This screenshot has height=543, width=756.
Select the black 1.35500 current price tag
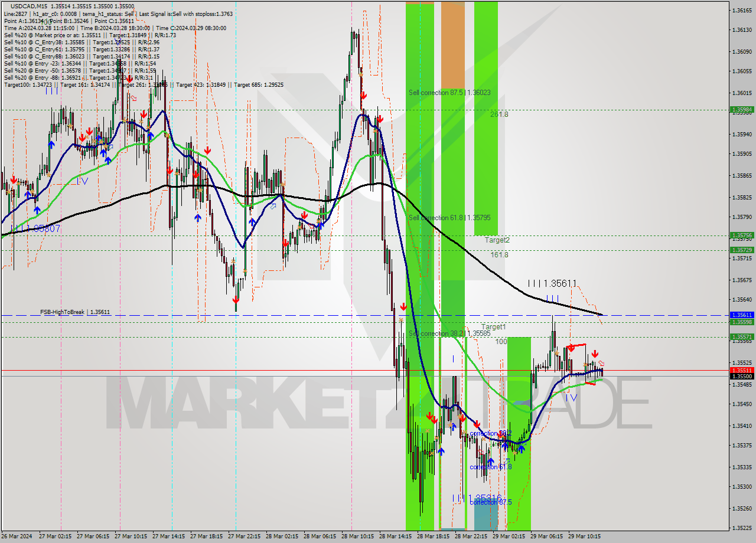742,376
